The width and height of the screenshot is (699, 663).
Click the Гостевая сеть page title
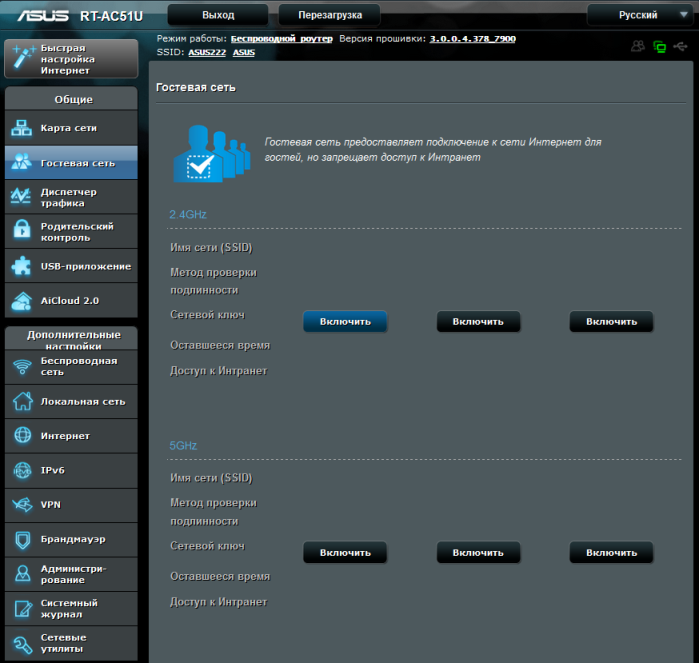196,87
